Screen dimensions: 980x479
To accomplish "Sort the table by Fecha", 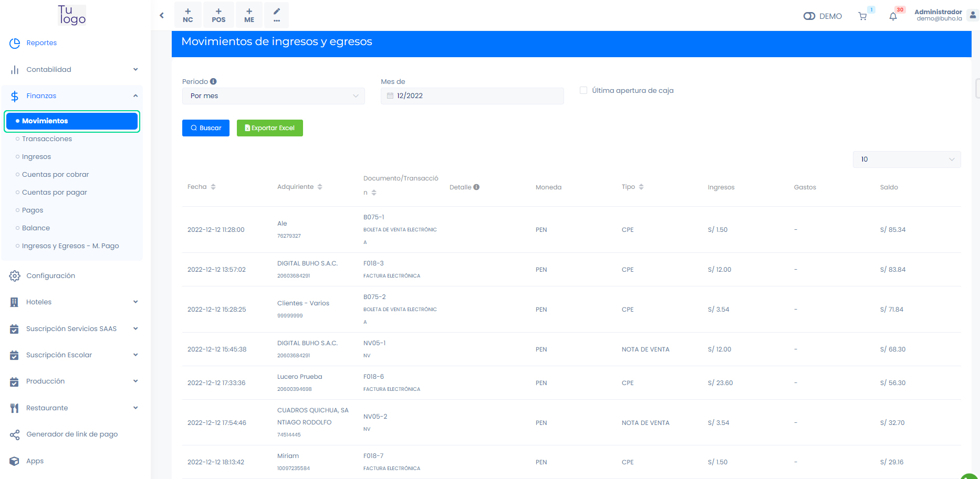I will [x=213, y=187].
